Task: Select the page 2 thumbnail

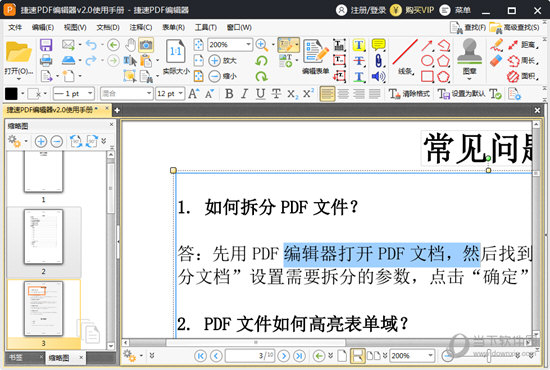Action: (43, 237)
